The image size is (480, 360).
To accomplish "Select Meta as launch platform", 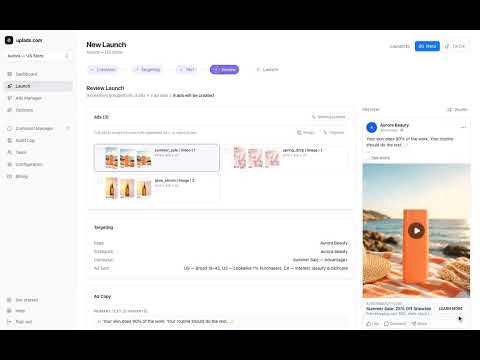I will coord(427,46).
